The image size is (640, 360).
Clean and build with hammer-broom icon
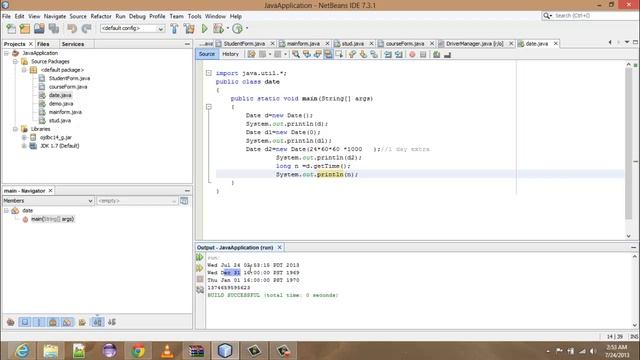[189, 29]
